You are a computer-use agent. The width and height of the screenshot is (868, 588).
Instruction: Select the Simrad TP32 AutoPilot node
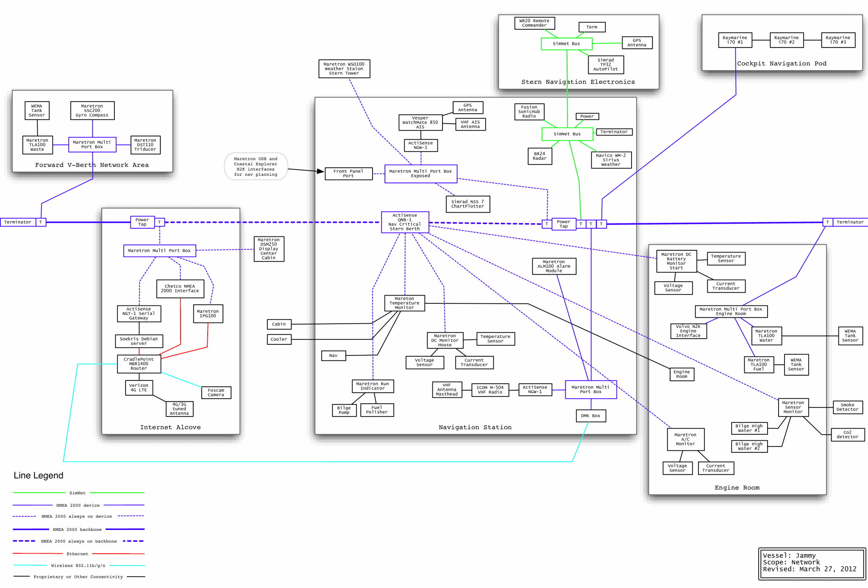point(606,65)
